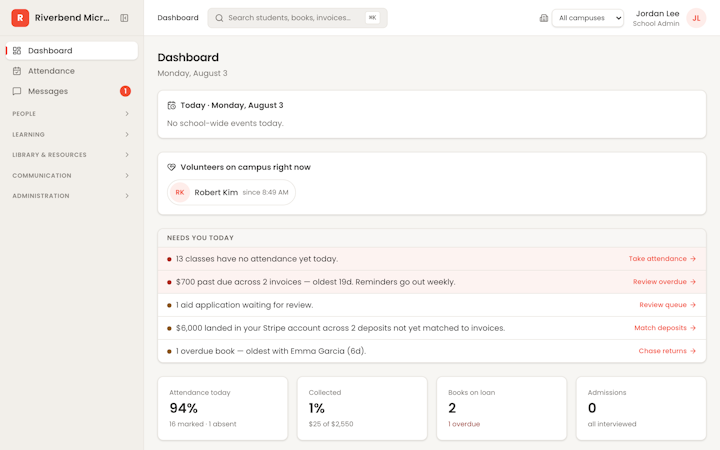Image resolution: width=720 pixels, height=450 pixels.
Task: Click '1 overdue book' with Emma Garcia row
Action: 432,351
